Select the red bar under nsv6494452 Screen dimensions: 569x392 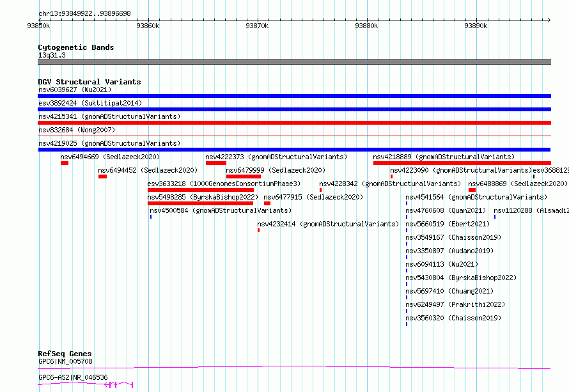pos(103,176)
